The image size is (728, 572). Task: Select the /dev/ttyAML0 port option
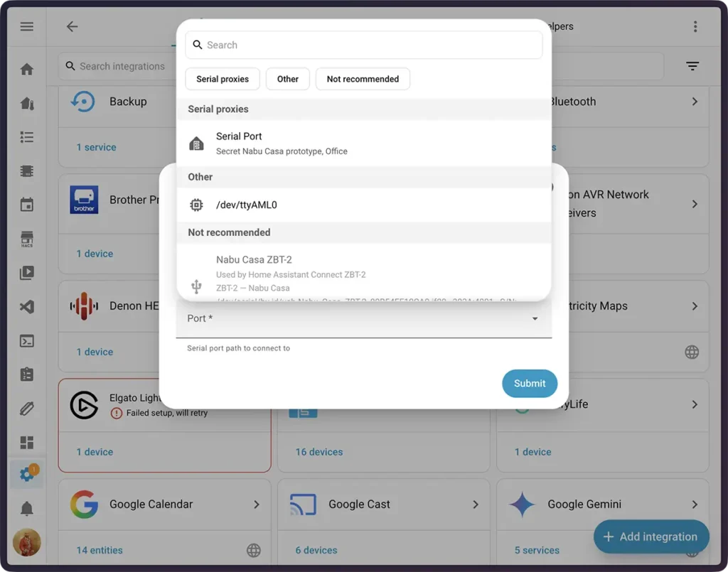tap(364, 205)
